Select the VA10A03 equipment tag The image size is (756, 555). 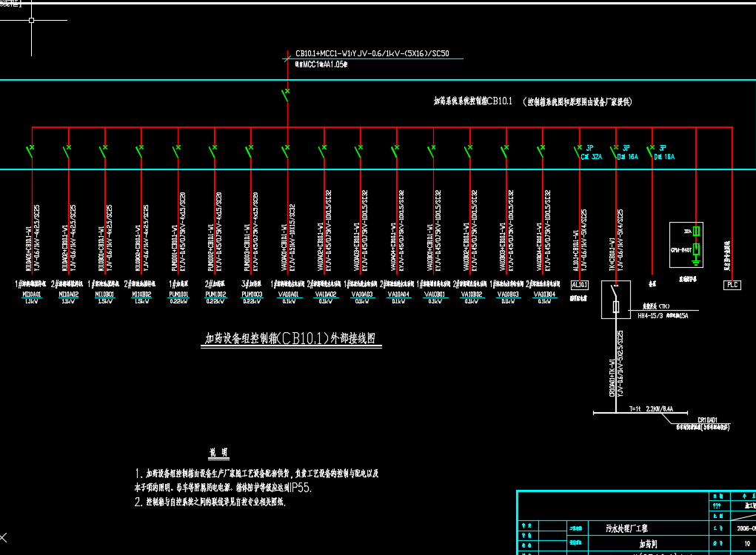coord(361,295)
